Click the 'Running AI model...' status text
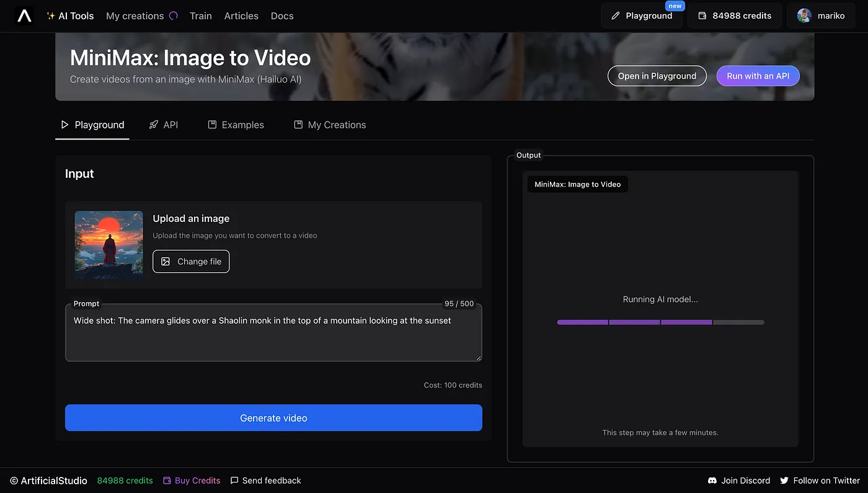This screenshot has width=868, height=493. click(660, 300)
